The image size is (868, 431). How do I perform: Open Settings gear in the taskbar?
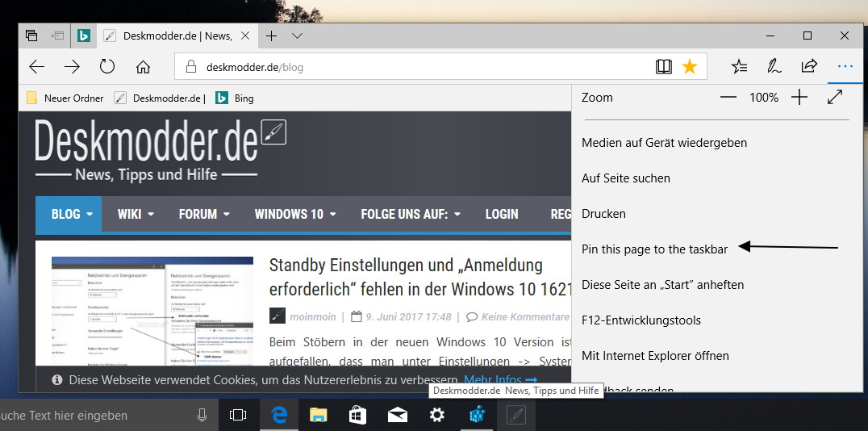(436, 415)
